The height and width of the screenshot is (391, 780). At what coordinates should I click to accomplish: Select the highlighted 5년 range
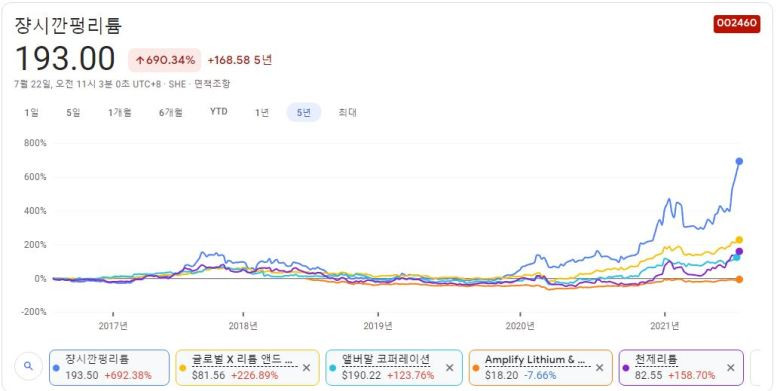click(303, 112)
